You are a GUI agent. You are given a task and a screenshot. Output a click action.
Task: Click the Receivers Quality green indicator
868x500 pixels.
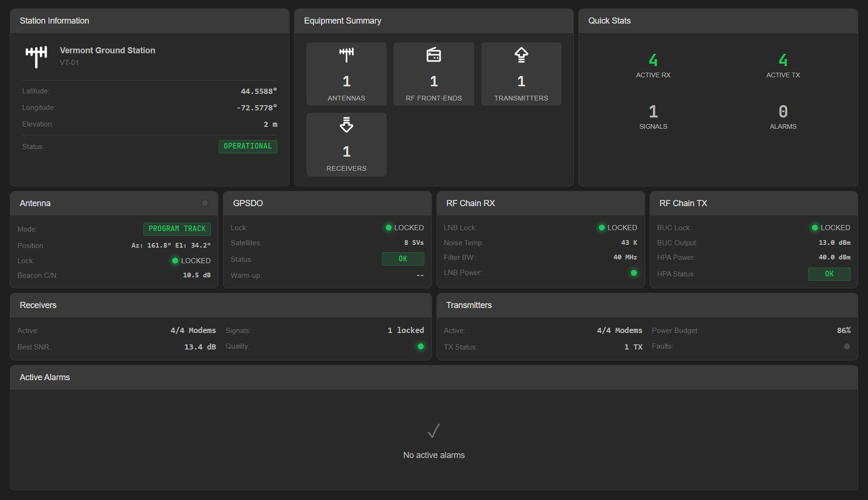point(421,346)
